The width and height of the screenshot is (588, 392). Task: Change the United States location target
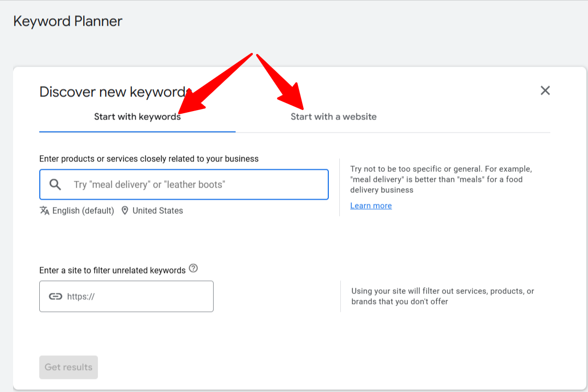pyautogui.click(x=158, y=211)
